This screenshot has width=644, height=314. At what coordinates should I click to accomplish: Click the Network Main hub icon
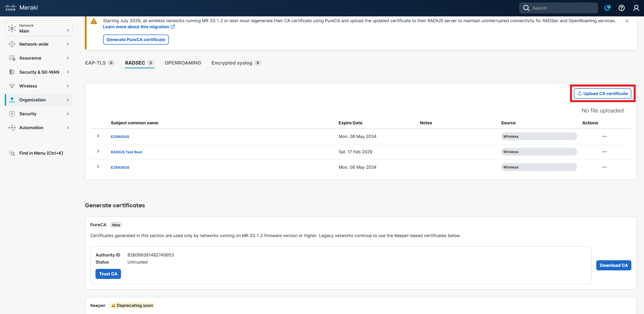pyautogui.click(x=12, y=28)
